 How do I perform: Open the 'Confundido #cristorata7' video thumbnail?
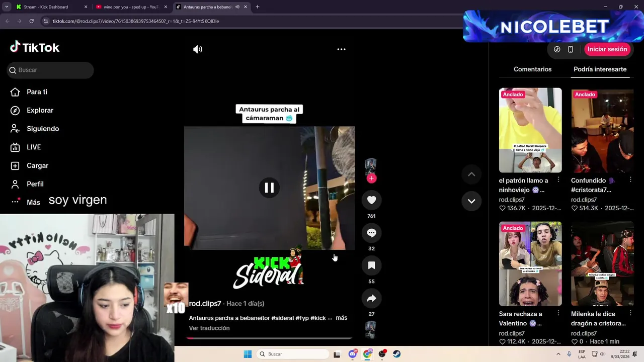click(x=602, y=130)
